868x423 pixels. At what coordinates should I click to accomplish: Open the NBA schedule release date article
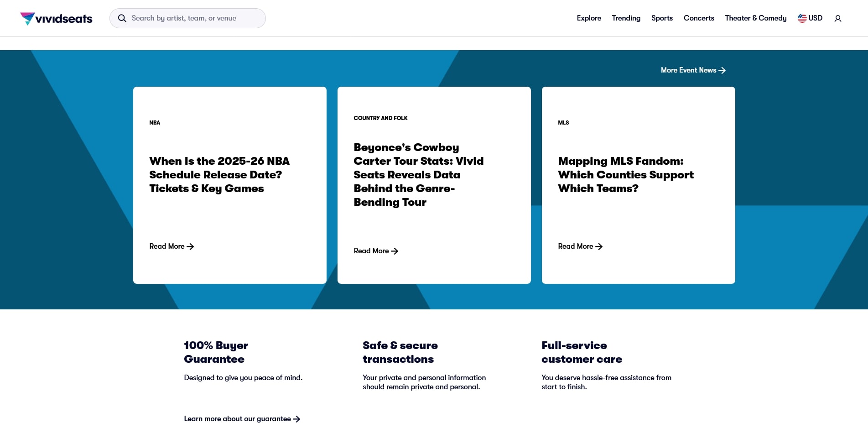point(219,175)
